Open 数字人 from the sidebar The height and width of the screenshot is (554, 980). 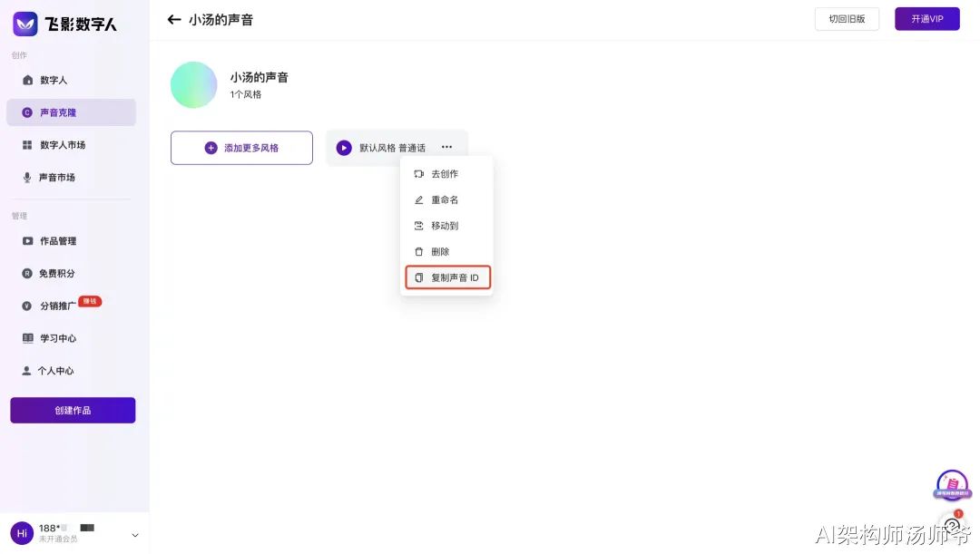[54, 80]
